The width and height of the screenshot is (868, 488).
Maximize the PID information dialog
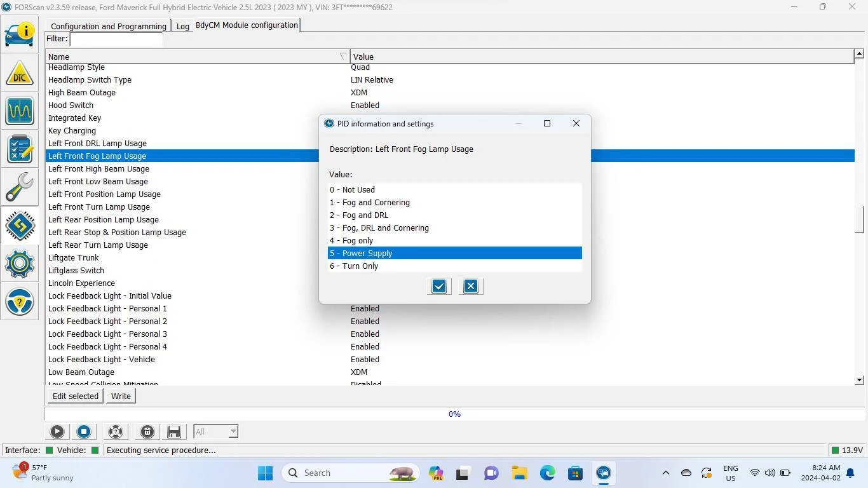[x=547, y=123]
